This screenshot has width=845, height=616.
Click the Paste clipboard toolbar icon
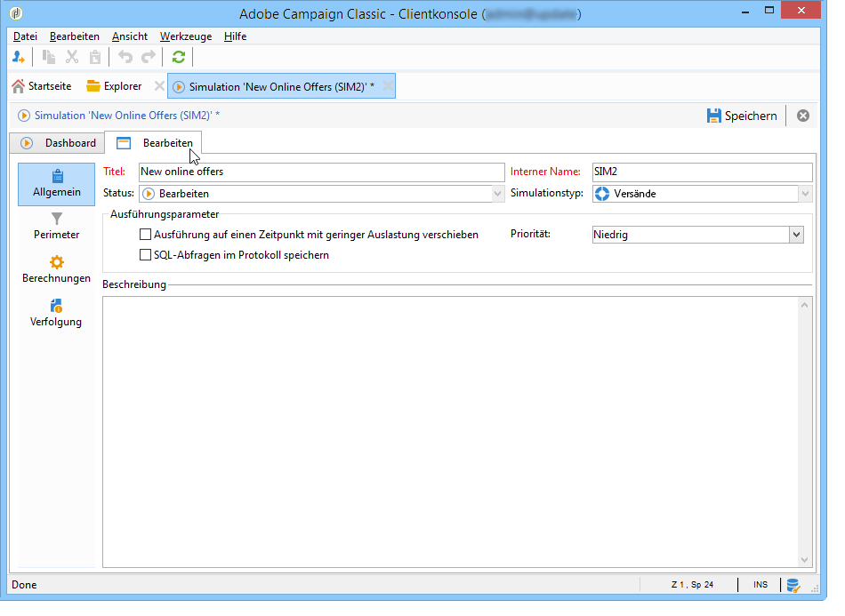95,57
